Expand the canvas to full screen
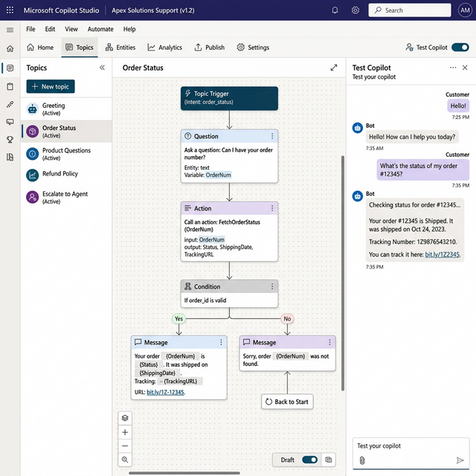 pos(334,68)
